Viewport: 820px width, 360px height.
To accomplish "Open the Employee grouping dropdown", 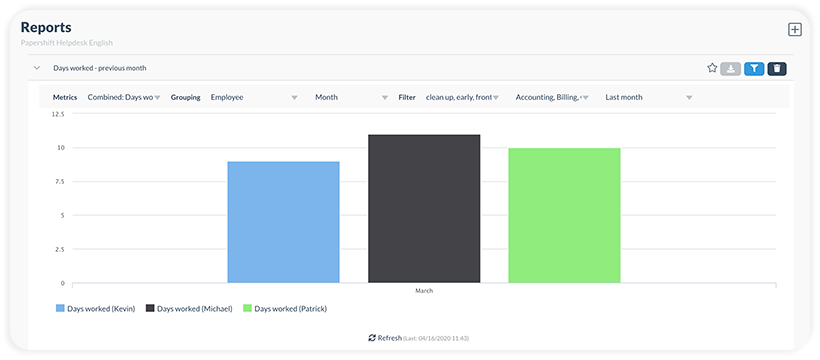I will click(x=254, y=97).
